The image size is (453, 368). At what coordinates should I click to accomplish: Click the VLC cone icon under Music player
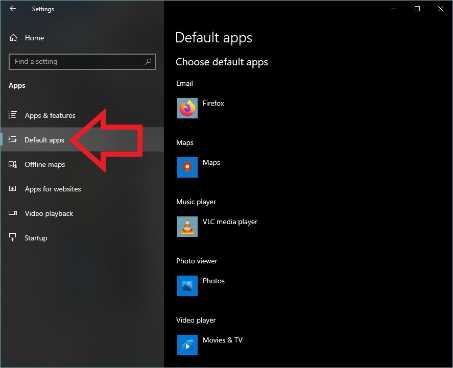point(187,227)
